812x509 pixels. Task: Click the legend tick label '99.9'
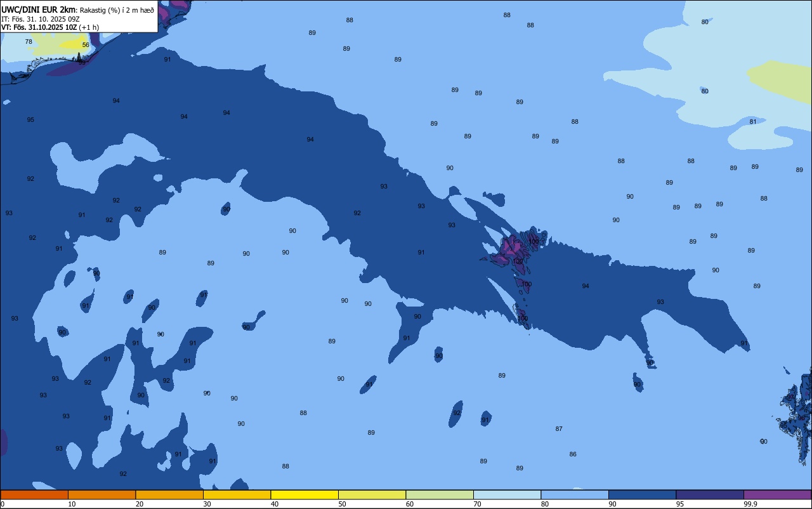pyautogui.click(x=751, y=504)
